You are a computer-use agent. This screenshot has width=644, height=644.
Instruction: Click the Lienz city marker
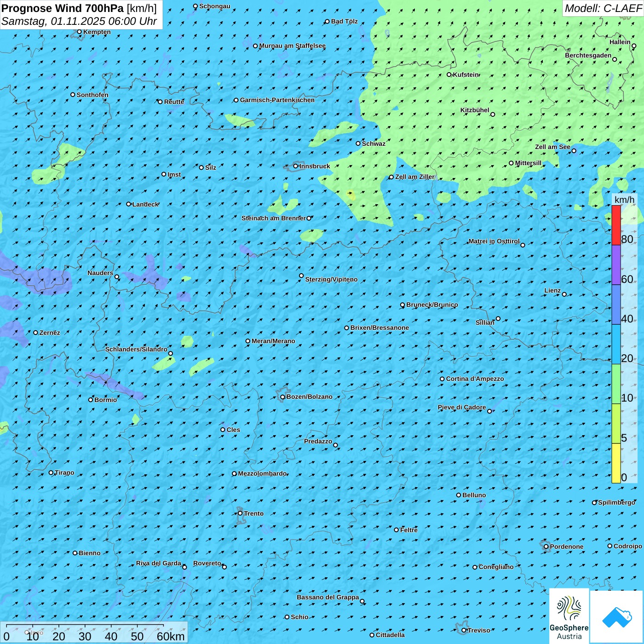pyautogui.click(x=564, y=294)
